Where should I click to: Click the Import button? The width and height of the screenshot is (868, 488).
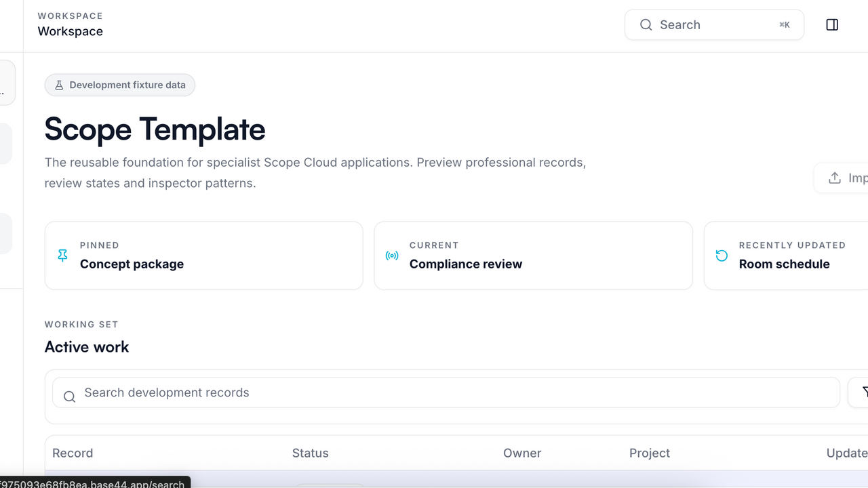point(842,178)
